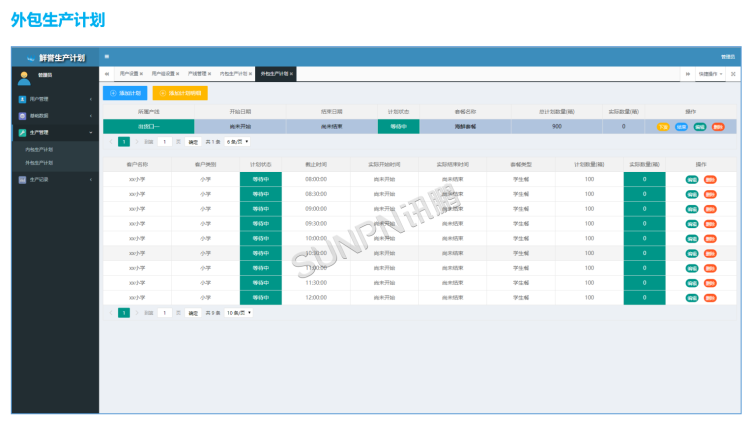Select 内包生产计划 in the sidebar menu
Screen dimensions: 750x429
click(x=40, y=149)
